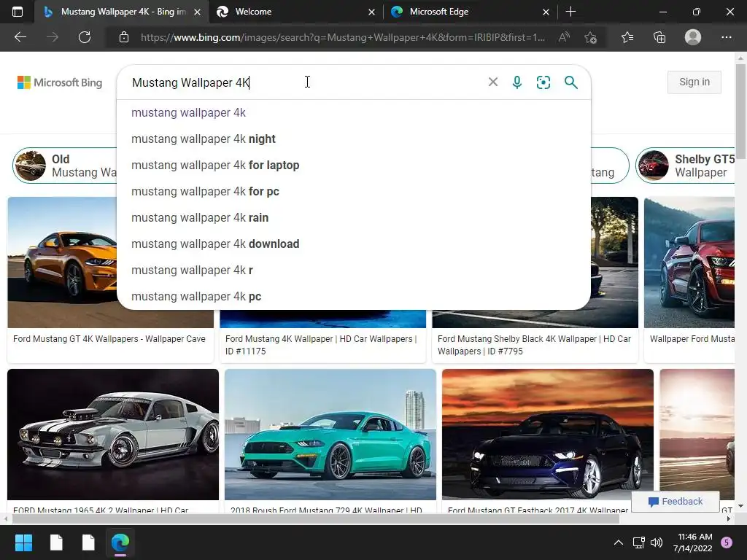Viewport: 747px width, 560px height.
Task: Open network status tray icon
Action: (x=638, y=542)
